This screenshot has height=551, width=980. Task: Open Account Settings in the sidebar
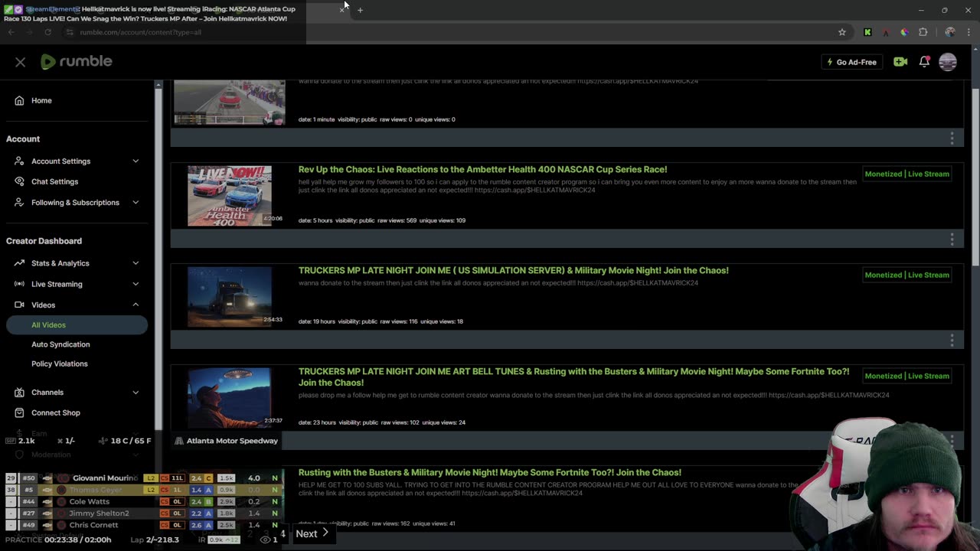(x=60, y=161)
